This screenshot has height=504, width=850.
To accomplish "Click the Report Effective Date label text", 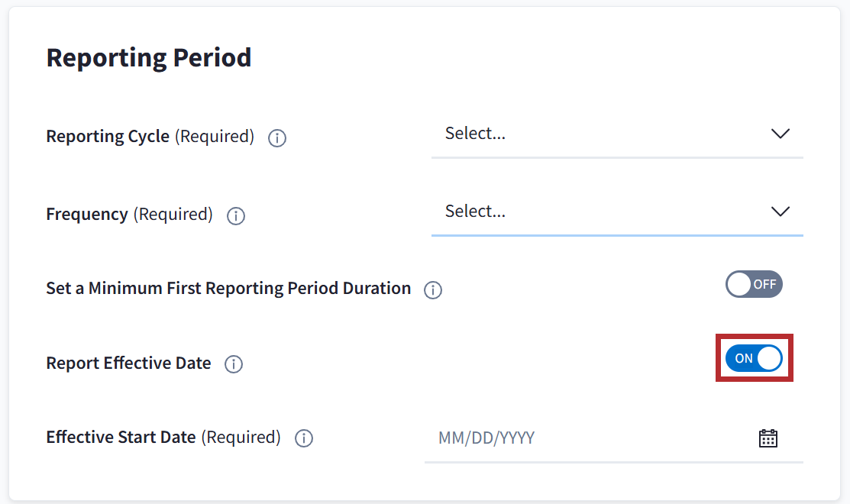I will coord(128,363).
